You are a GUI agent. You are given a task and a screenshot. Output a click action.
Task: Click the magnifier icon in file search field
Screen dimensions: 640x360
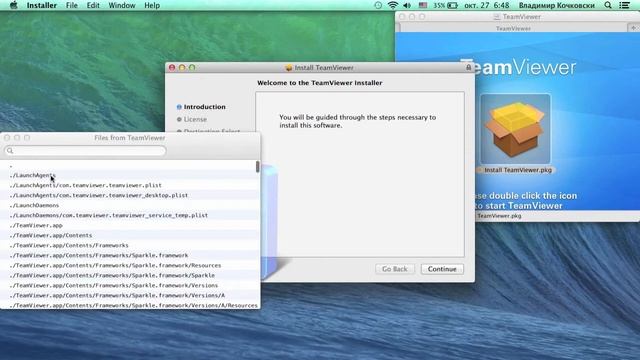tap(10, 151)
